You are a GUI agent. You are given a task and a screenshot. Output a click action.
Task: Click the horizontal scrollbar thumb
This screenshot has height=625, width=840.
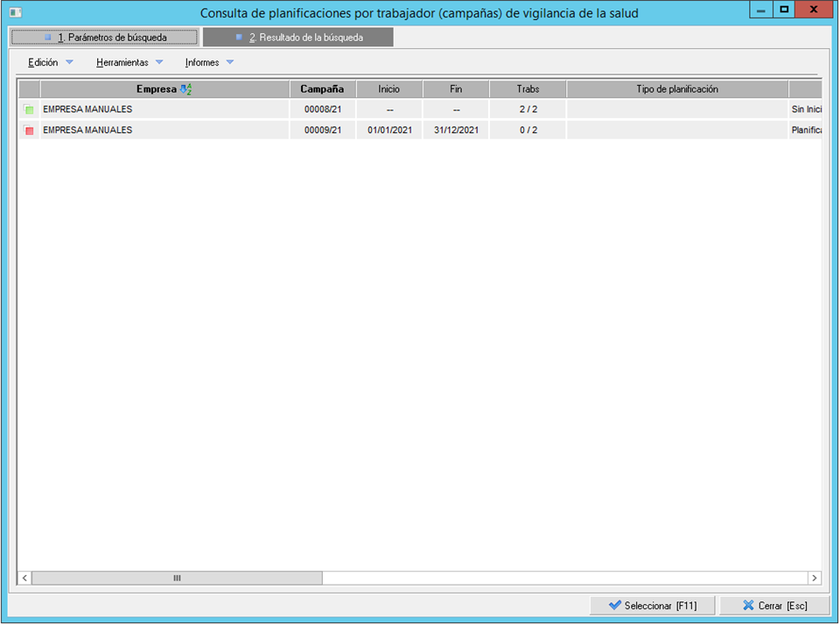coord(177,578)
